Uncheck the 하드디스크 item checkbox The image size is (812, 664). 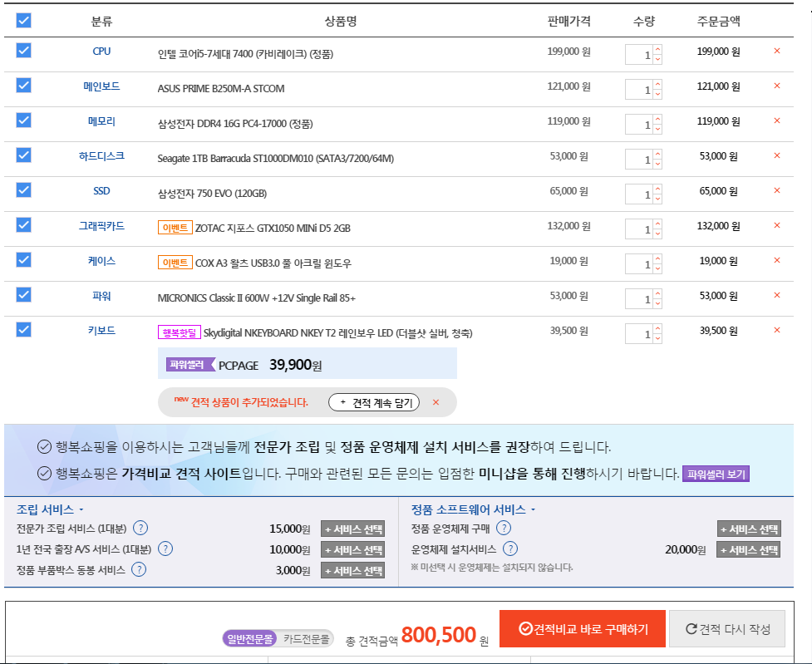[x=24, y=155]
